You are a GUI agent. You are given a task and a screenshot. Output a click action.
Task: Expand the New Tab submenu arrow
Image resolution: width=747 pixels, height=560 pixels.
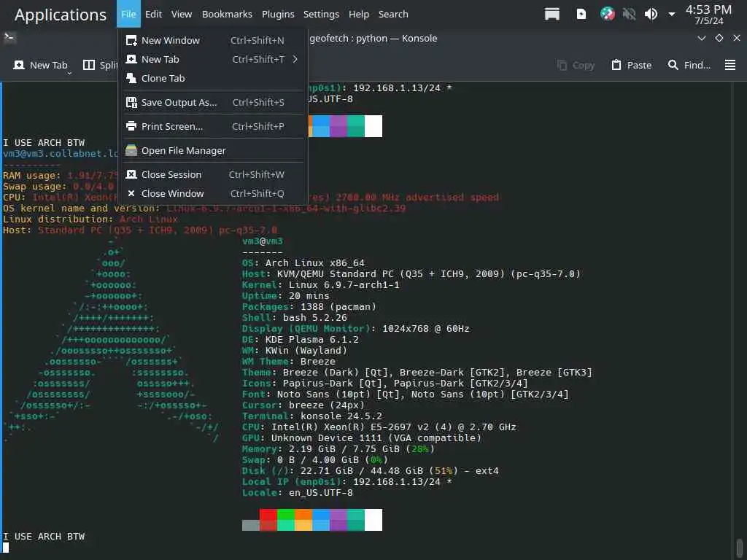[x=295, y=59]
